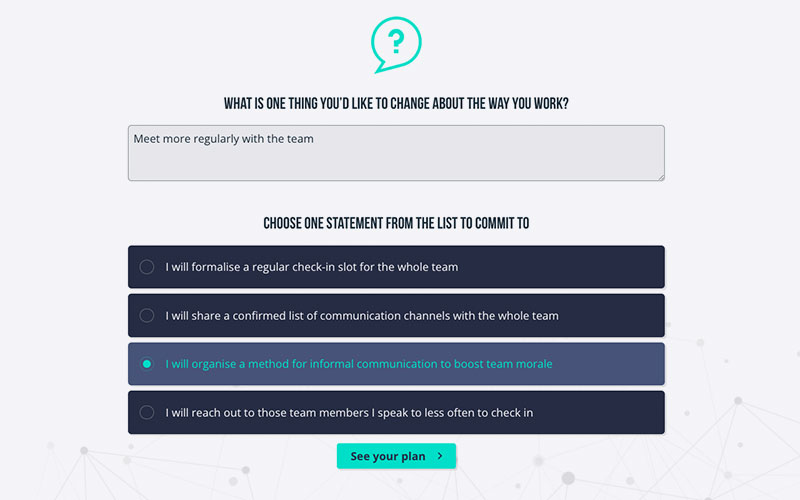Image resolution: width=800 pixels, height=500 pixels.
Task: Click the speech bubble tail of the logo
Action: 381,67
